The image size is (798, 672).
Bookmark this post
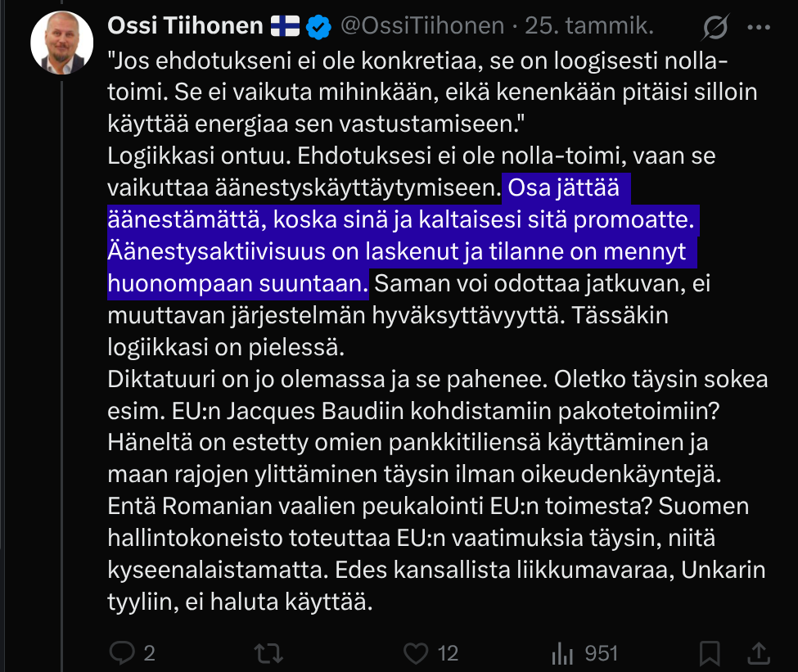coord(710,652)
